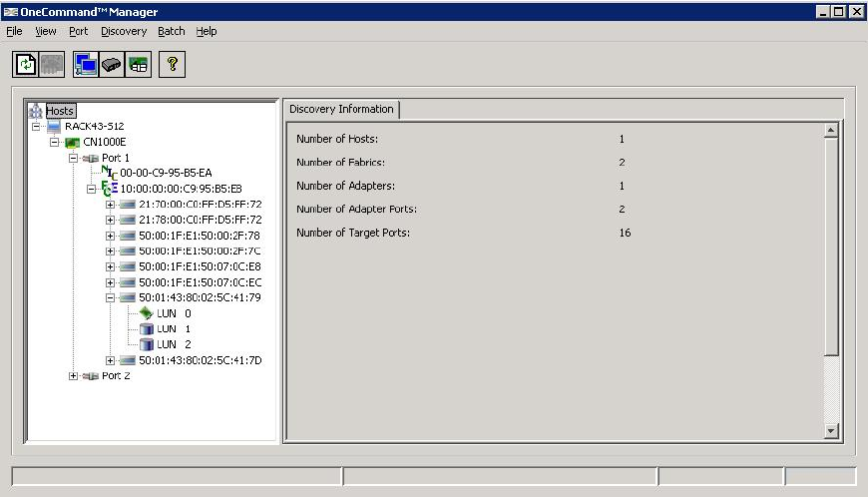The width and height of the screenshot is (868, 497).
Task: Maximize the OneCommand Manager window
Action: (x=839, y=12)
